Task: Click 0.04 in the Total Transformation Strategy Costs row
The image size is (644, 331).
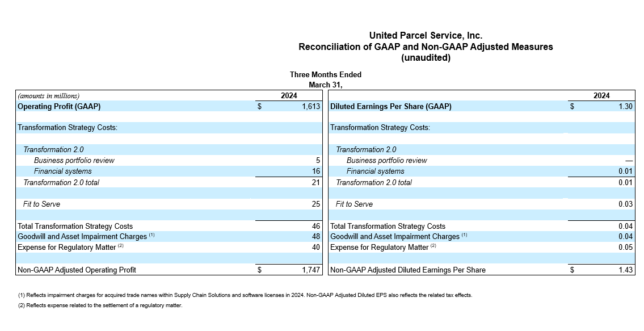Action: (625, 226)
